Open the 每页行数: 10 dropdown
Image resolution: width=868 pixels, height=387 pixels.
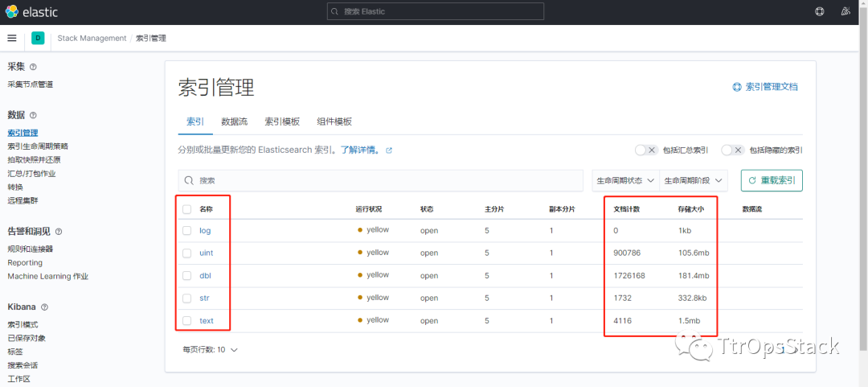point(211,350)
